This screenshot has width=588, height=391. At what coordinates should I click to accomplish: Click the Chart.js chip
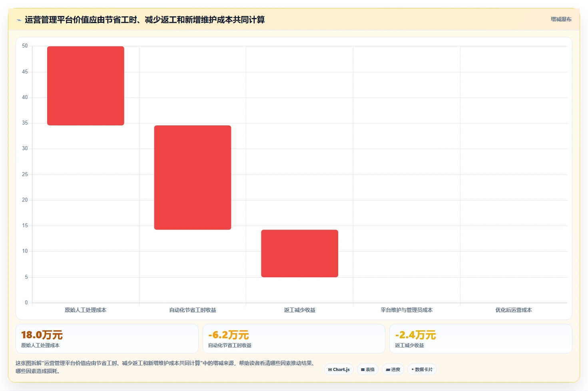[339, 369]
